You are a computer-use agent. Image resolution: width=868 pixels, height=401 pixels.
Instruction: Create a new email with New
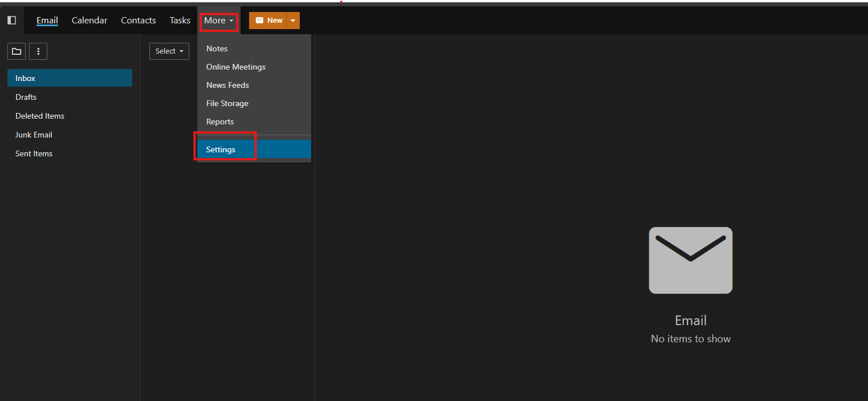point(268,21)
